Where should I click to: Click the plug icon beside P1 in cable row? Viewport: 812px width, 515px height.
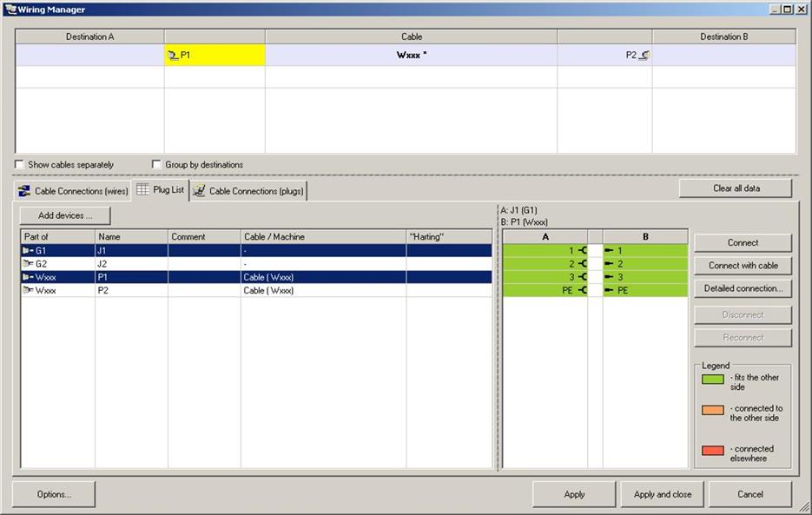pos(173,55)
